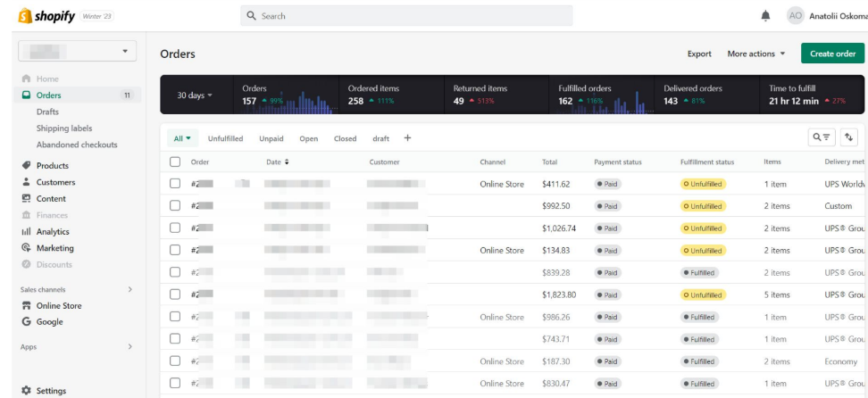This screenshot has height=398, width=868.
Task: Open the AO account avatar
Action: tap(796, 16)
